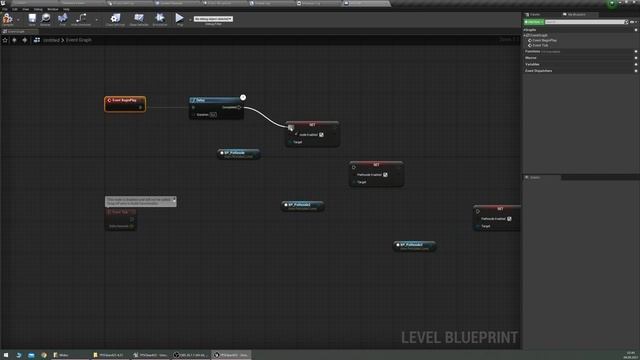Click the Browse (magnifier) toolbar icon
This screenshot has width=640, height=360.
tap(45, 19)
